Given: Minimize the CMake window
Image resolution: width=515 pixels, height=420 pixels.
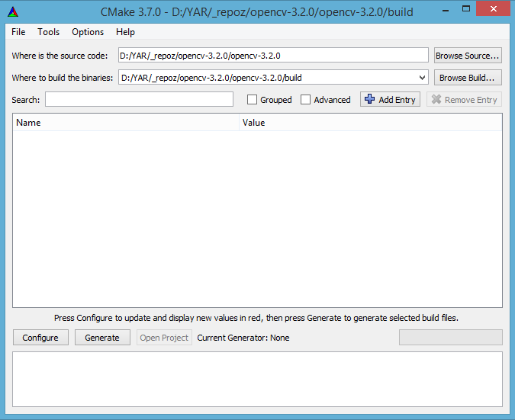Looking at the screenshot, I should pos(446,10).
